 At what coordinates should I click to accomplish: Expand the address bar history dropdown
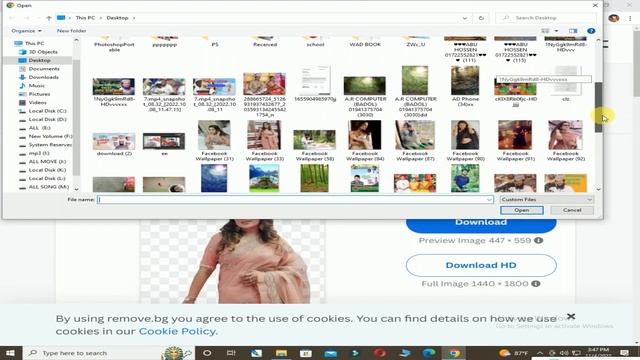click(x=464, y=18)
